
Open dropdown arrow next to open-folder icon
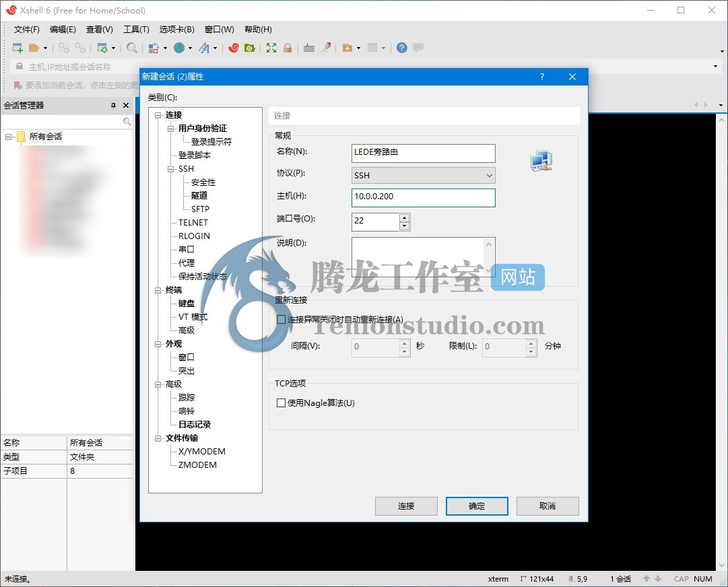(x=45, y=48)
